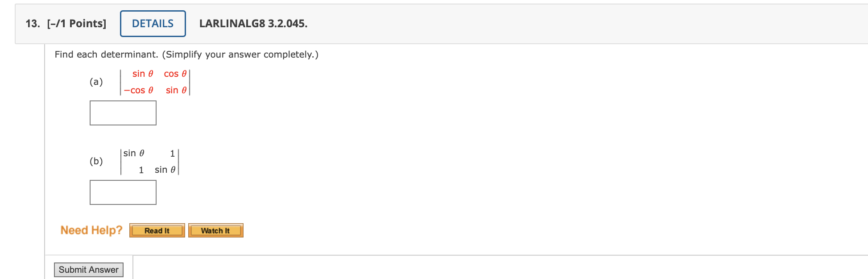Screen dimensions: 868x279
Task: Click the determinant matrix in part (b)
Action: tap(149, 161)
